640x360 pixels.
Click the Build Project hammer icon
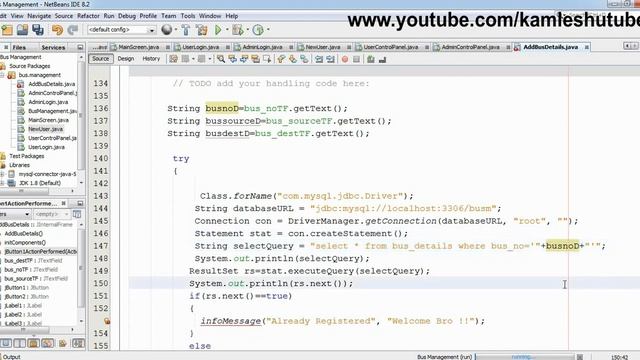tap(186, 30)
